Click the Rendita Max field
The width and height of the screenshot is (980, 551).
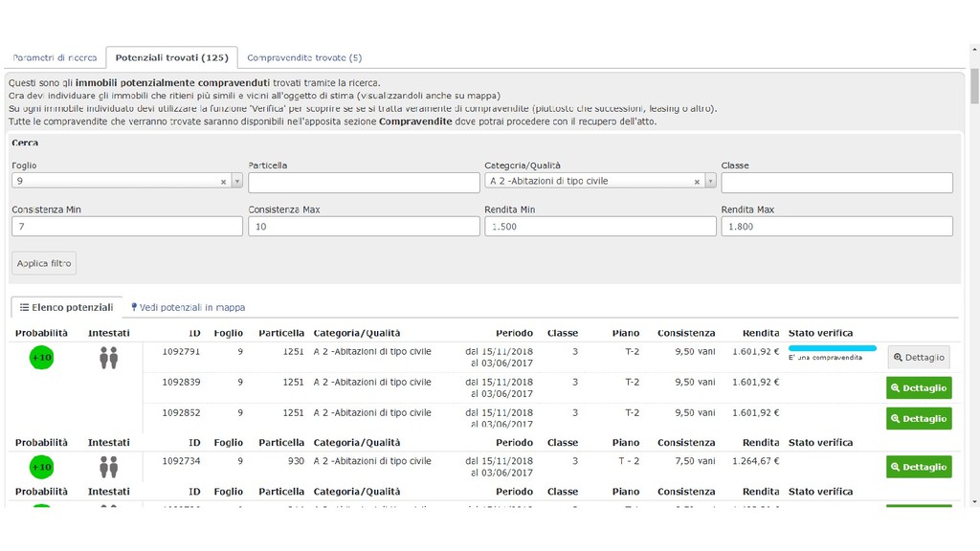(x=836, y=226)
